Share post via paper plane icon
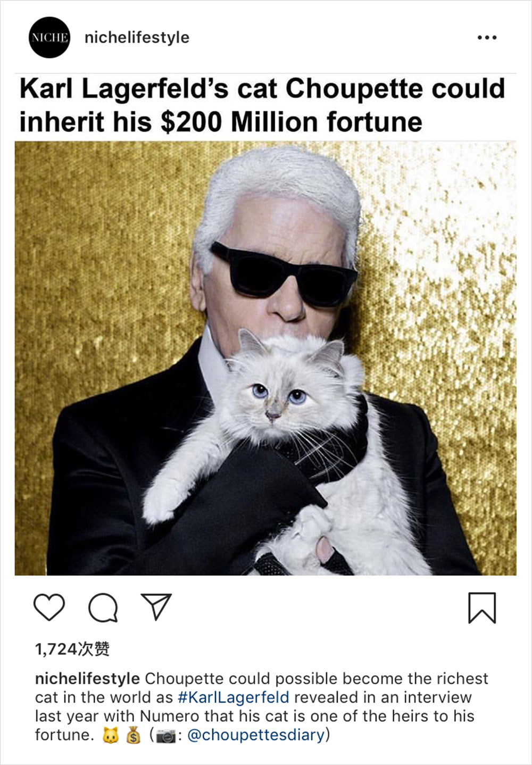Image resolution: width=532 pixels, height=765 pixels. 156,606
